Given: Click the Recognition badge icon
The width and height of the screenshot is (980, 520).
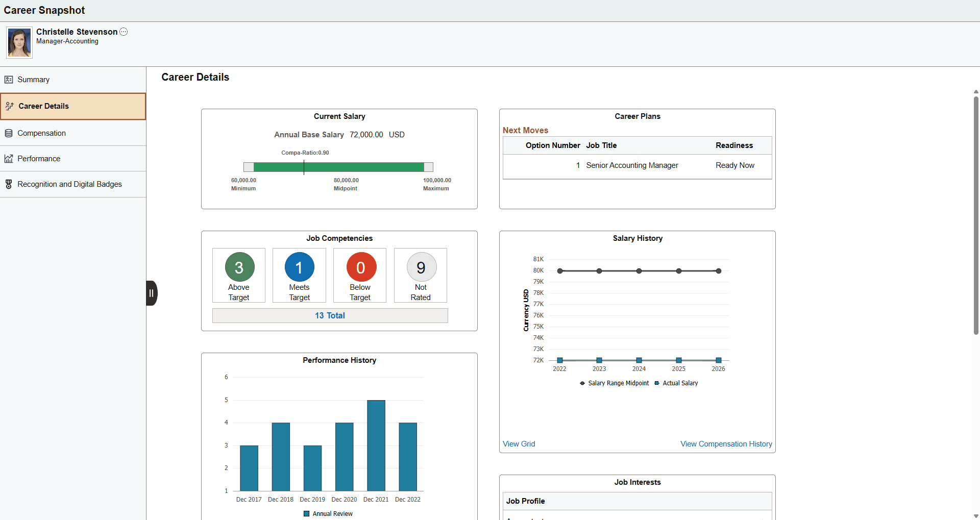Looking at the screenshot, I should coord(9,184).
